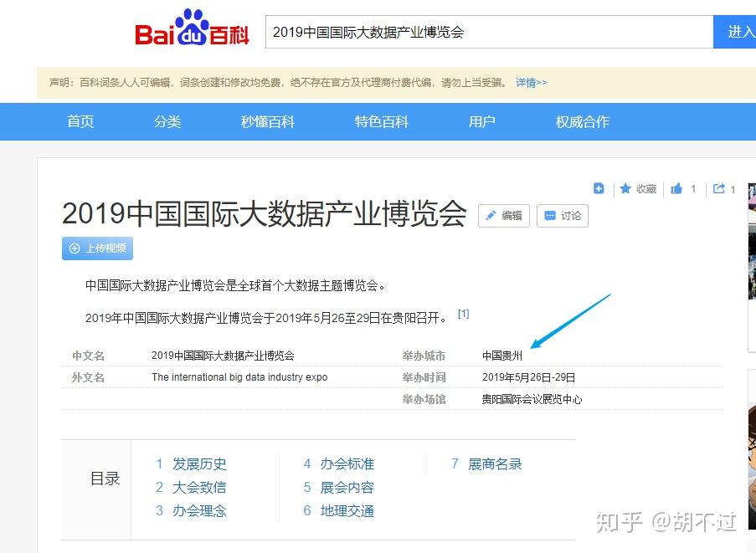Open the 讨论 discussion button
Screen dimensions: 756x553
click(x=562, y=215)
